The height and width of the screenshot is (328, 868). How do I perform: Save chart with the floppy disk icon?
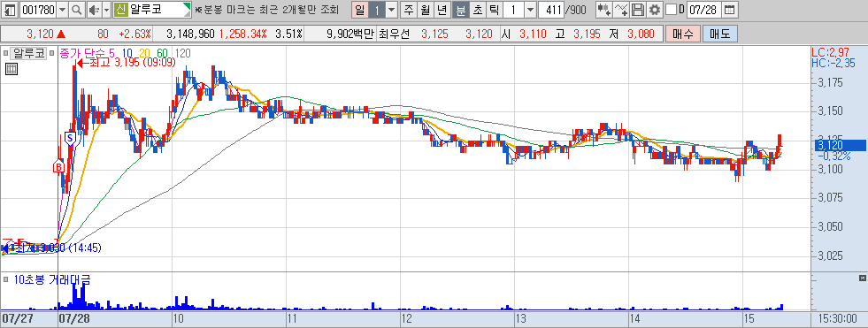pyautogui.click(x=638, y=10)
